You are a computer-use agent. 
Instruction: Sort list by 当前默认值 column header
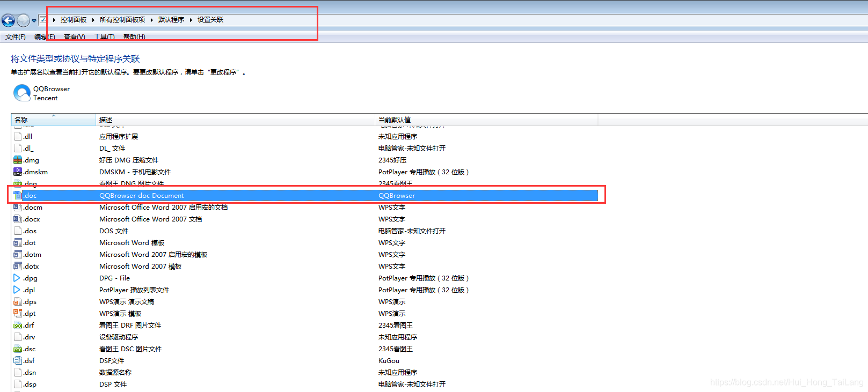[486, 120]
